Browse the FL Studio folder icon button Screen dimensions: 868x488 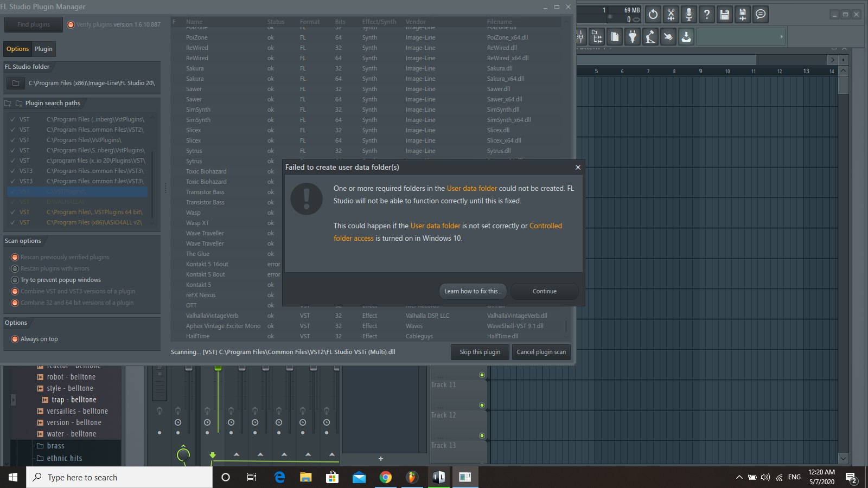click(x=16, y=83)
